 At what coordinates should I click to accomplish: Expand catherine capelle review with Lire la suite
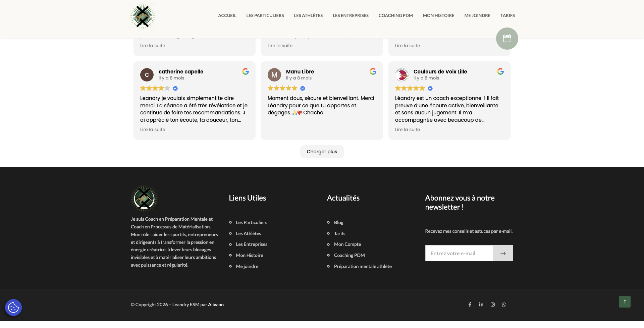point(153,129)
